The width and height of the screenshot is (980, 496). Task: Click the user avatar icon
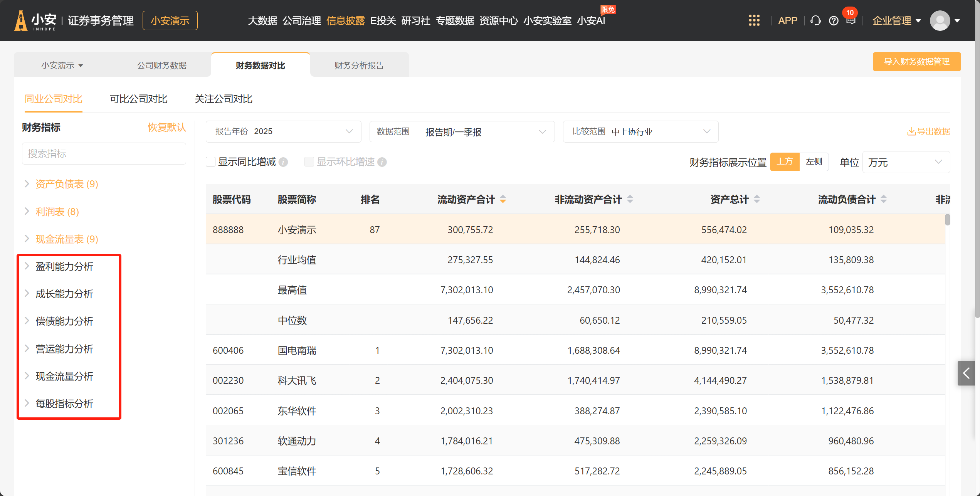pos(940,20)
